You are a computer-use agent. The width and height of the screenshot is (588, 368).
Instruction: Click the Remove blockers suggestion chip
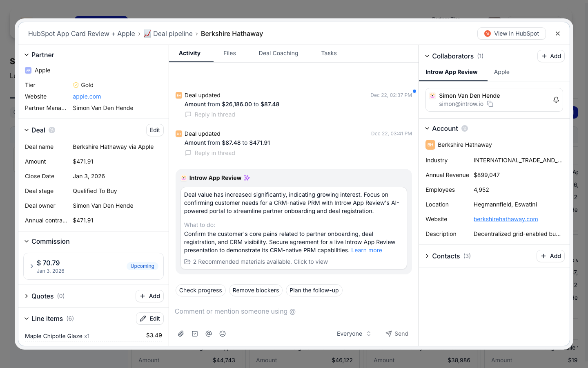(256, 290)
